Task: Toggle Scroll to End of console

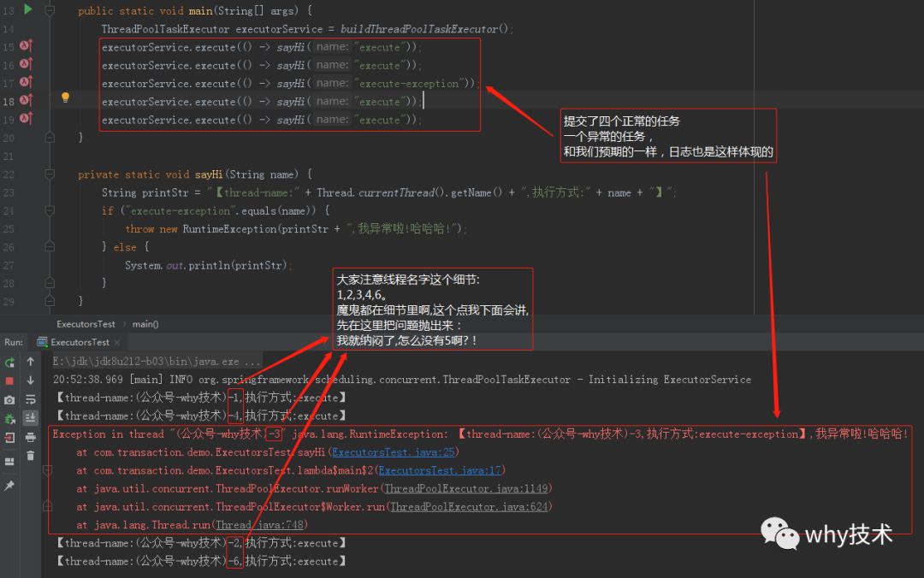Action: (x=31, y=418)
